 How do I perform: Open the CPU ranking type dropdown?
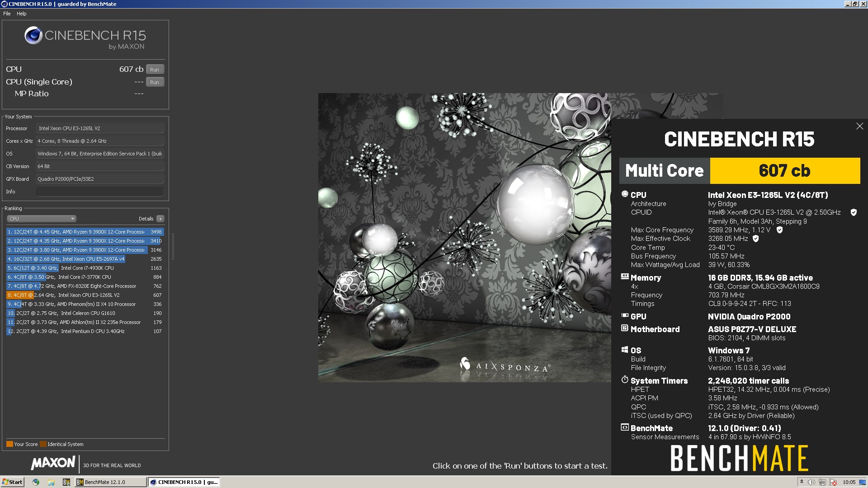point(41,219)
